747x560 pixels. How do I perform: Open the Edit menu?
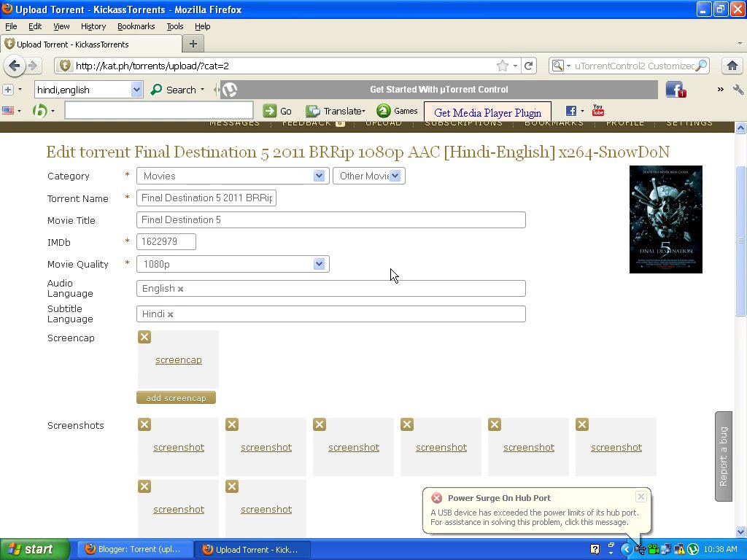pyautogui.click(x=35, y=26)
